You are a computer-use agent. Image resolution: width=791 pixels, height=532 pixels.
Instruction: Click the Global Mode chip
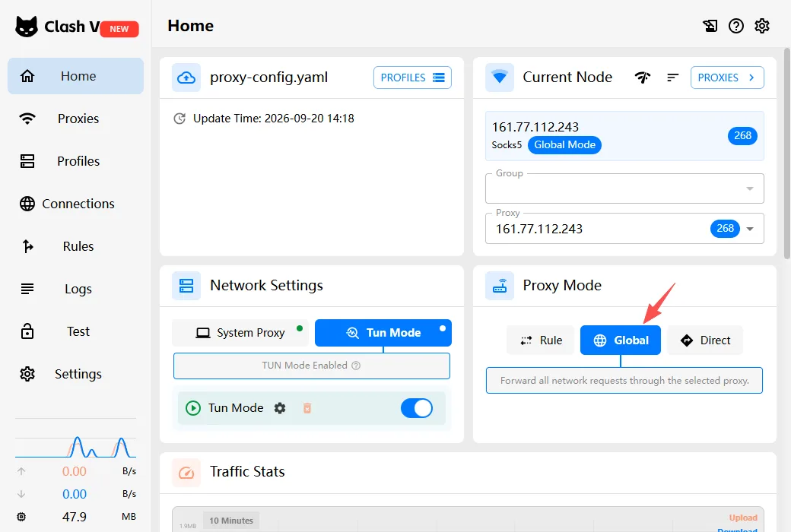pos(564,145)
